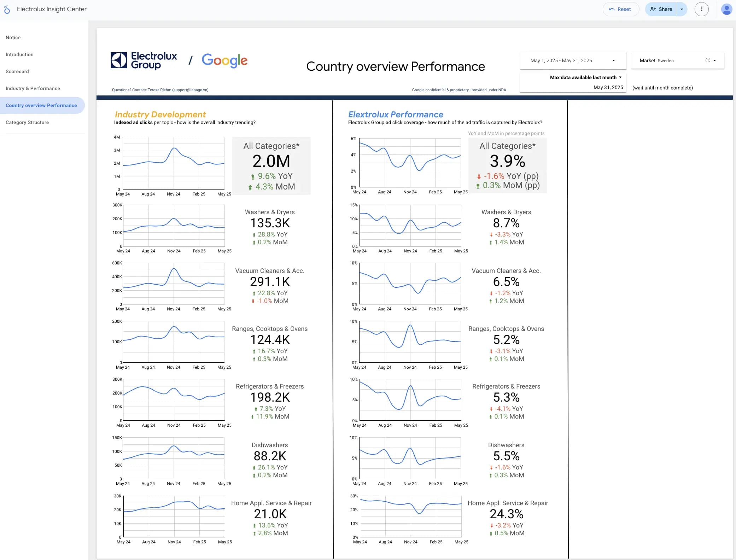The image size is (736, 560).
Task: Click the -1.0% MoM Vacuum Cleaners indicator
Action: (270, 301)
